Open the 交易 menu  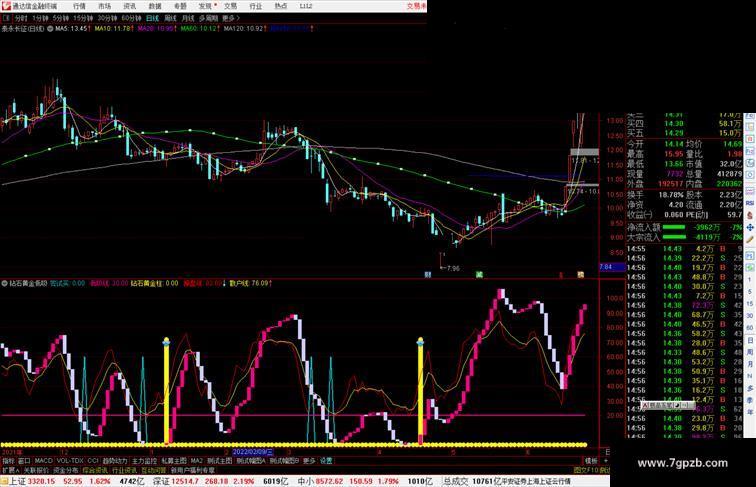[x=230, y=6]
